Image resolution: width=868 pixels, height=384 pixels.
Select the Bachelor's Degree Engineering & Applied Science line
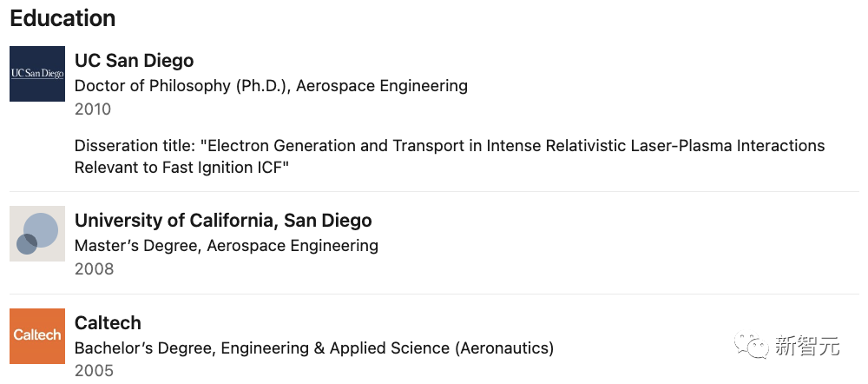[x=314, y=348]
